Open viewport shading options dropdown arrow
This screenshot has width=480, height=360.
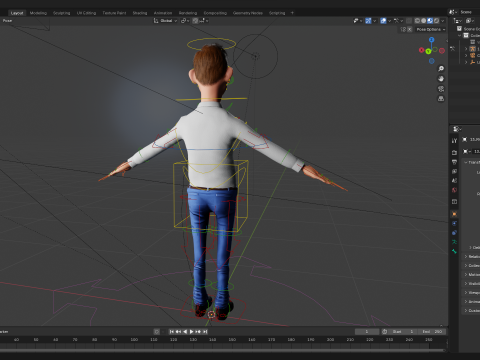(x=443, y=21)
